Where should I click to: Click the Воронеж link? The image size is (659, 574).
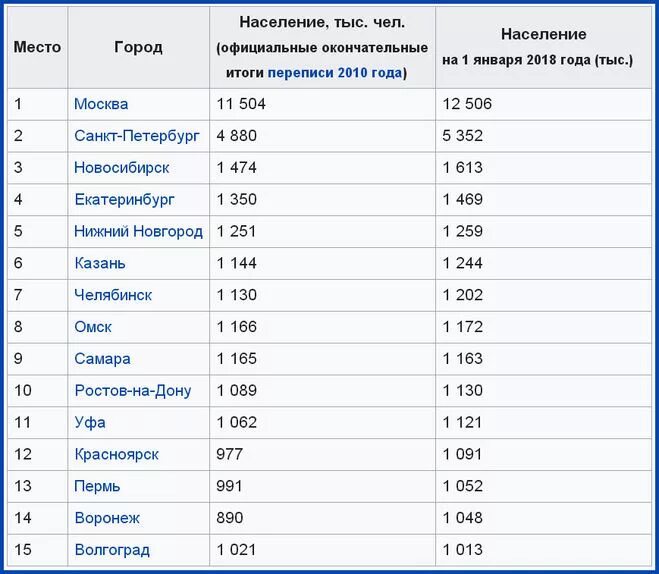107,518
